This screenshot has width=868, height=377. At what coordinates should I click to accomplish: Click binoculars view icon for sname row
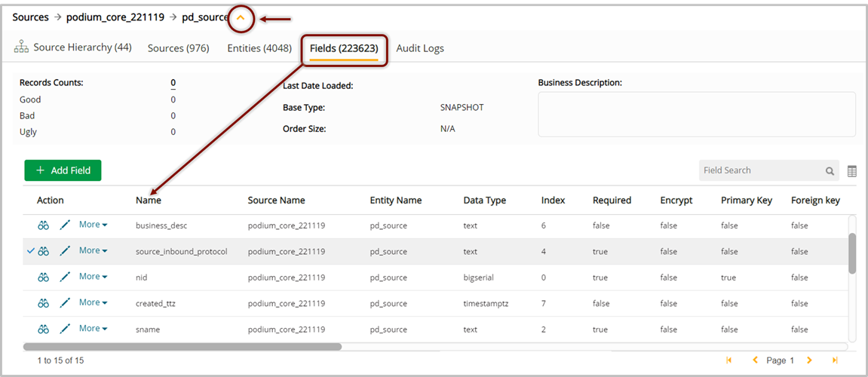pos(44,329)
